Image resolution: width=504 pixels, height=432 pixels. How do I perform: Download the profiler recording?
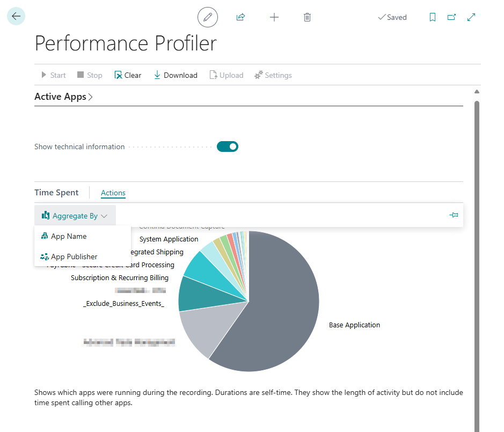point(176,75)
